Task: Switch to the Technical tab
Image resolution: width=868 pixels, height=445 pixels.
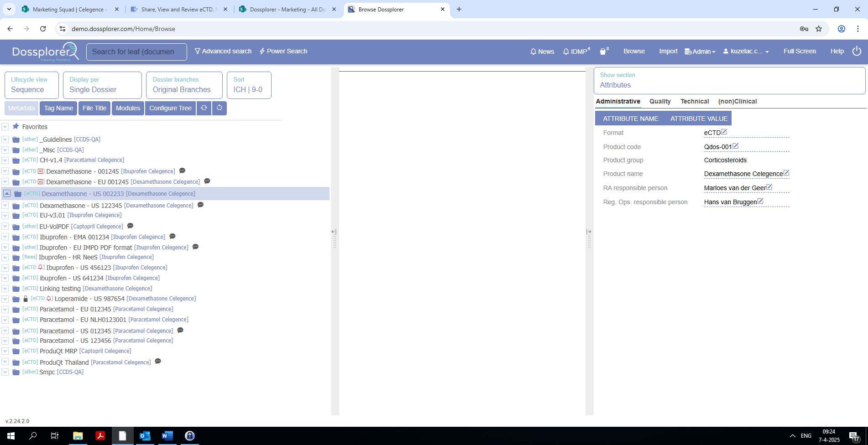Action: (695, 101)
